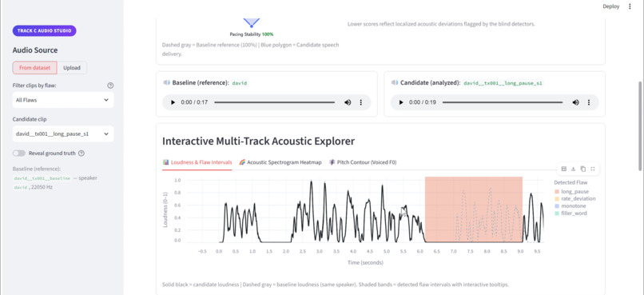Toggle filler_word legend entry
The width and height of the screenshot is (644, 295).
pyautogui.click(x=570, y=213)
